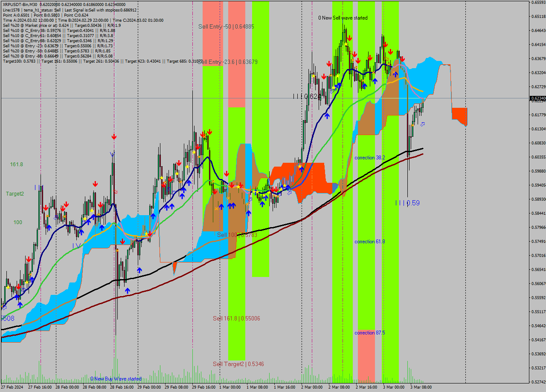Image resolution: width=546 pixels, height=392 pixels.
Task: Click the 0.6559 price axis label
Action: click(539, 3)
